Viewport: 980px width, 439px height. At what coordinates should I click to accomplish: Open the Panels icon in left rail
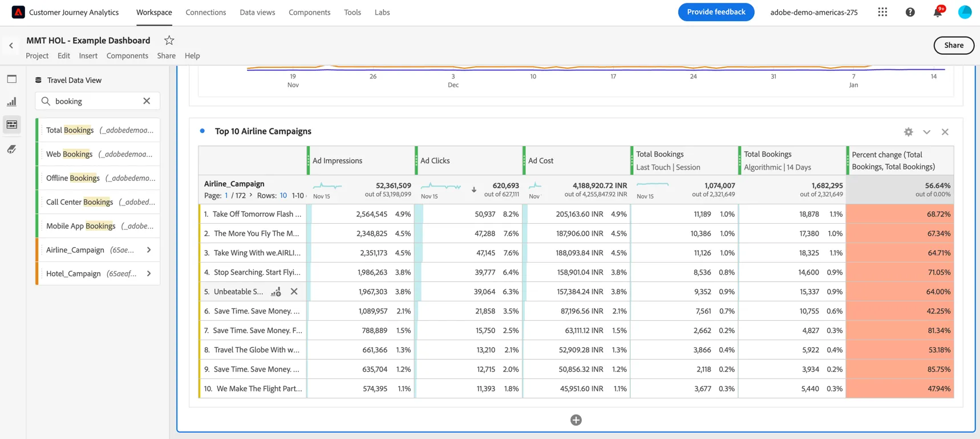point(12,79)
